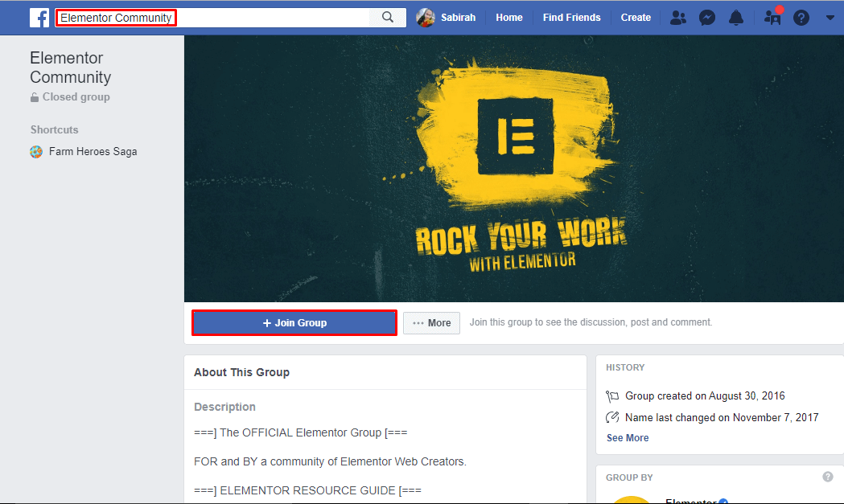The image size is (844, 504).
Task: Select Find Friends in the navigation bar
Action: [x=571, y=17]
